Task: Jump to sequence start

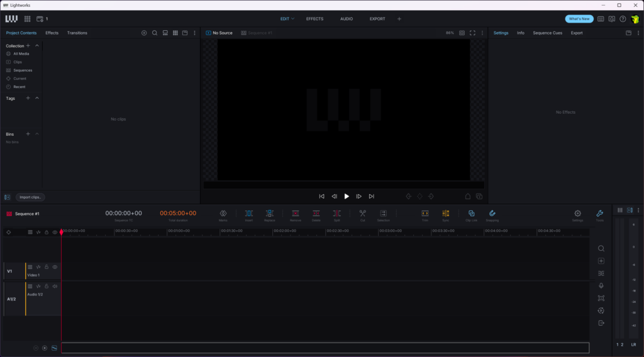Action: coord(321,197)
